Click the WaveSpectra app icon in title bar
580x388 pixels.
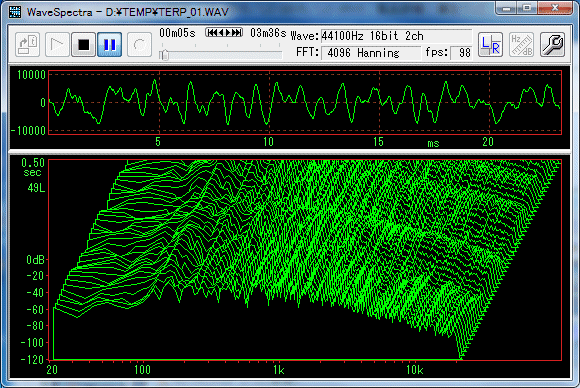point(15,12)
